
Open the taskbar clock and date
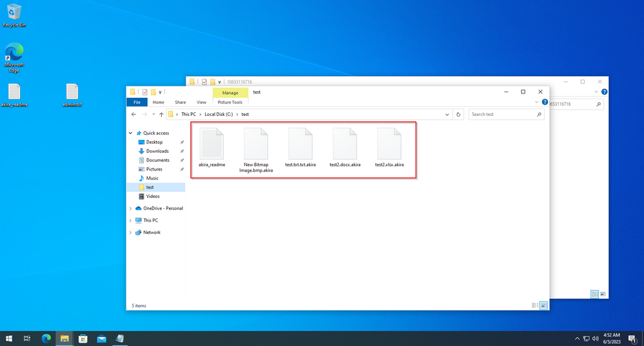pos(612,339)
